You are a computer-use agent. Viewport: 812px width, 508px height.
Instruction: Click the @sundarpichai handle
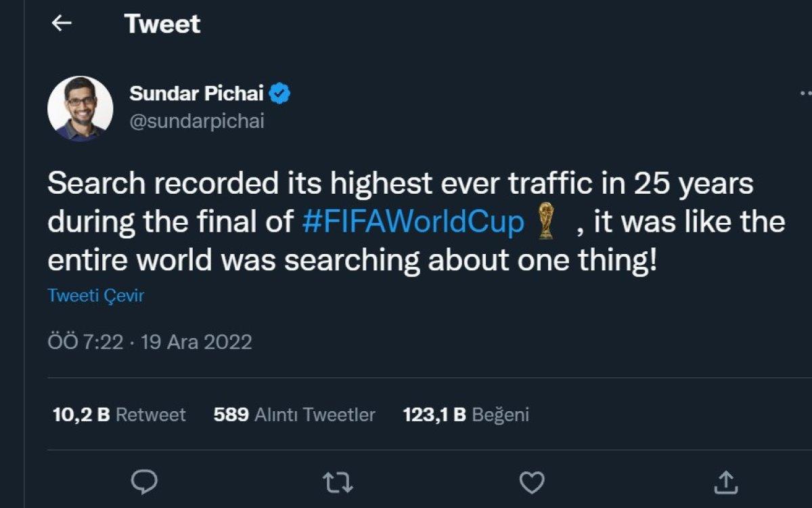[197, 122]
